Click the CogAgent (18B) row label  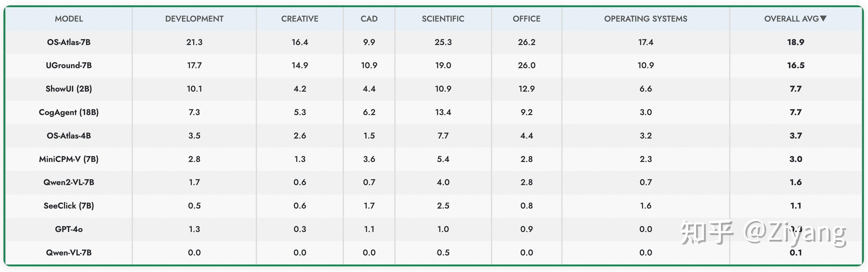point(69,112)
